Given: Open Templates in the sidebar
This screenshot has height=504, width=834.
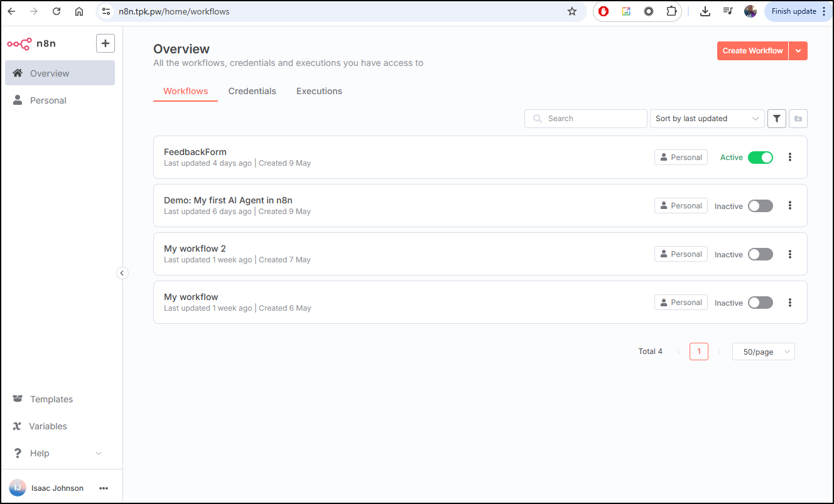Looking at the screenshot, I should click(x=51, y=399).
